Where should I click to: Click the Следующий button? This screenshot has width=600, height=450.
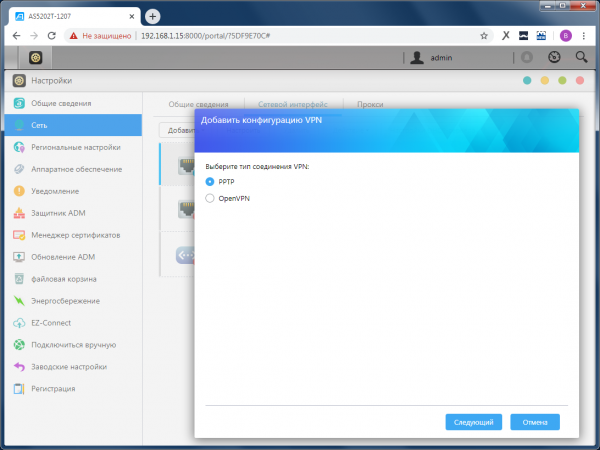(473, 422)
